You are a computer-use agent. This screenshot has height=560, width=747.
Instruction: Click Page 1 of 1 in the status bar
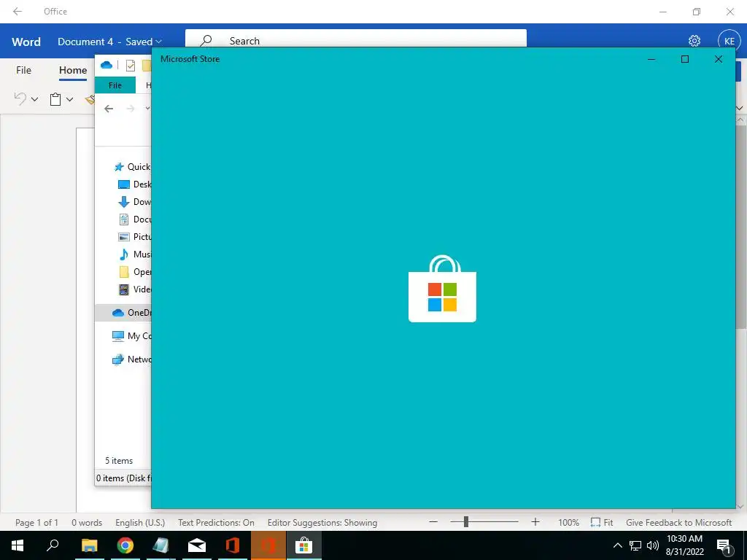point(36,522)
